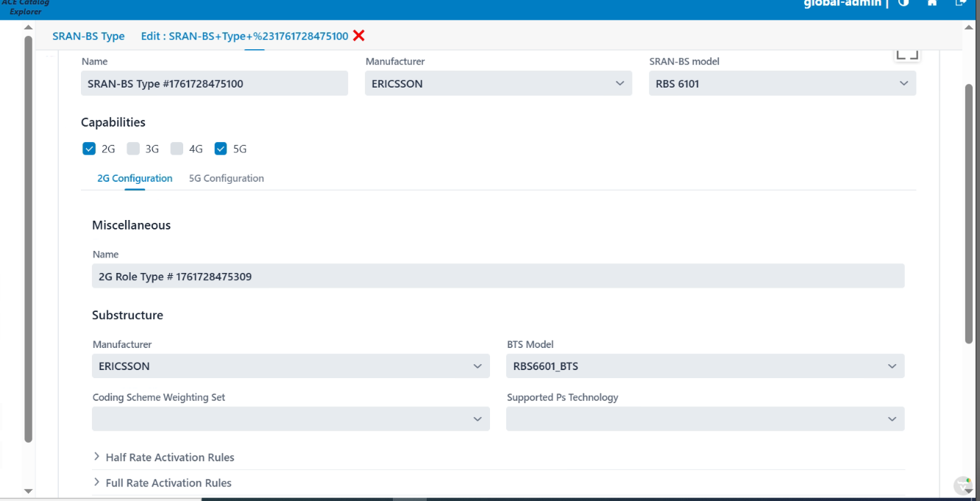Click the floating round badge icon bottom-right
980x501 pixels.
963,486
